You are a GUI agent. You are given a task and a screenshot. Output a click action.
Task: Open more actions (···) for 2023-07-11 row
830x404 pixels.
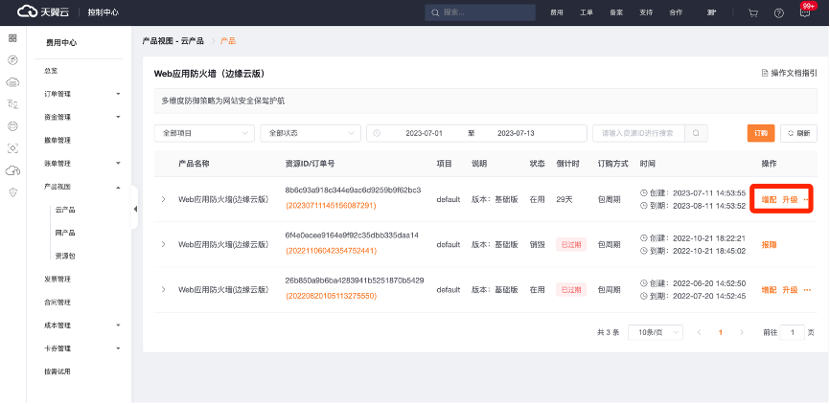tap(807, 200)
